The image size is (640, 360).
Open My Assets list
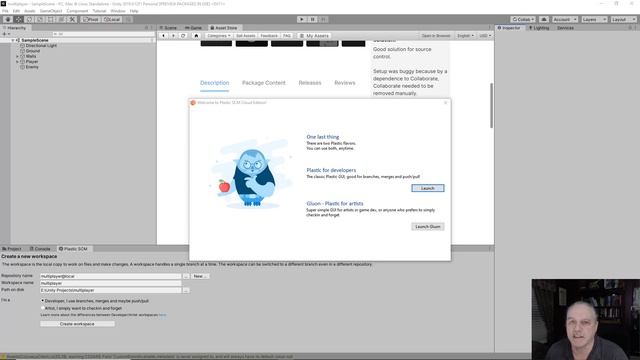pos(314,36)
